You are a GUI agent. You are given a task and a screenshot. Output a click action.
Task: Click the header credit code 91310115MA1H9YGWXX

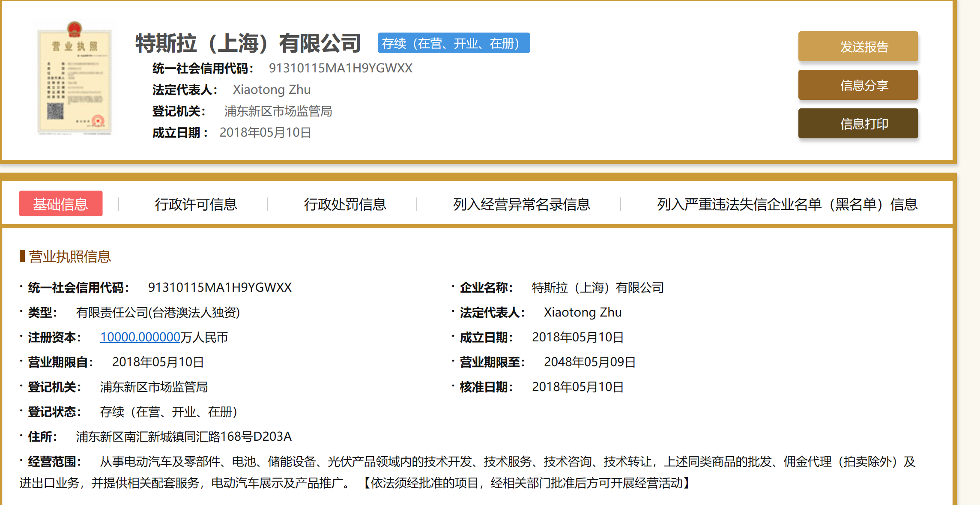coord(340,68)
